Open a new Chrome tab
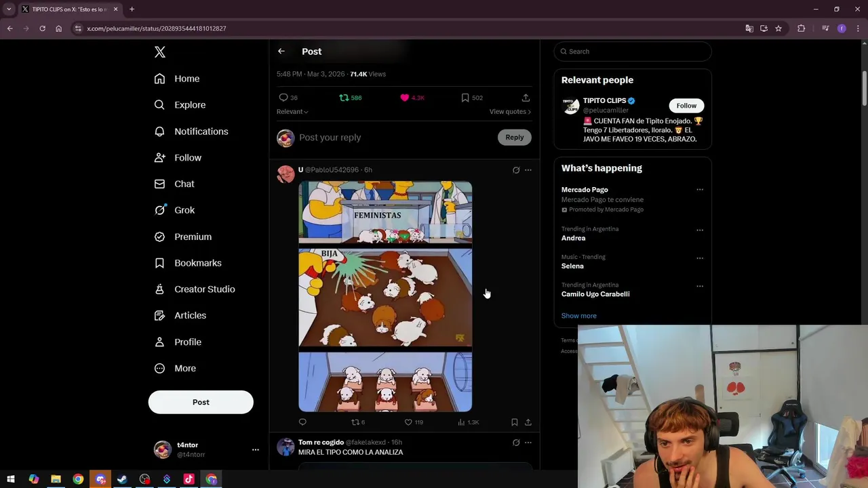868x488 pixels. click(132, 9)
